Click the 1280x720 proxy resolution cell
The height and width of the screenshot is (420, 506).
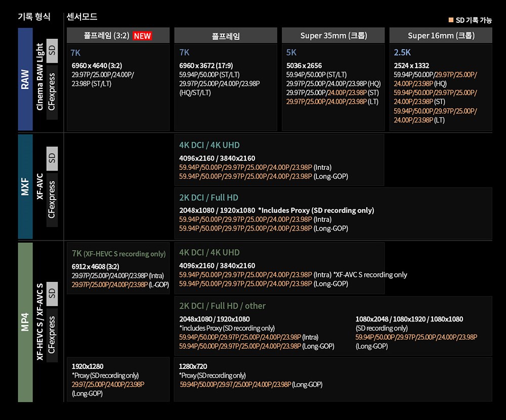193,366
